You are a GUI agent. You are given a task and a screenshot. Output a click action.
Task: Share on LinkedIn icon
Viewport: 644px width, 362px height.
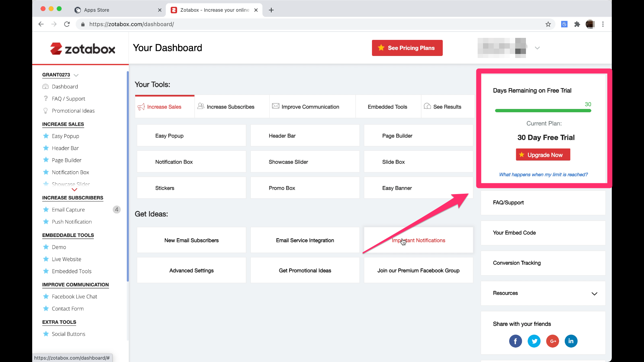571,341
